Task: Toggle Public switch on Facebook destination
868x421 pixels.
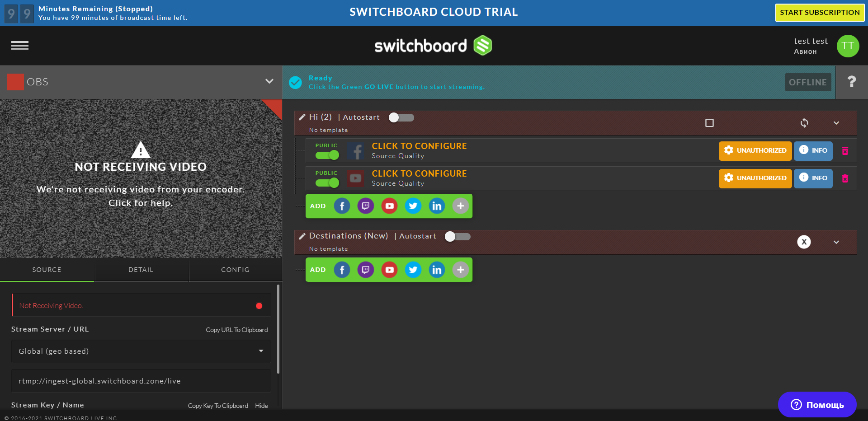Action: [327, 155]
